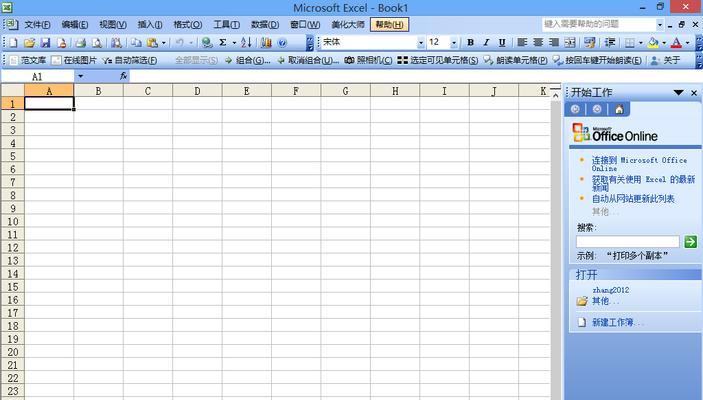Open the Fill Color palette dropdown arrow
The width and height of the screenshot is (703, 400).
(664, 43)
